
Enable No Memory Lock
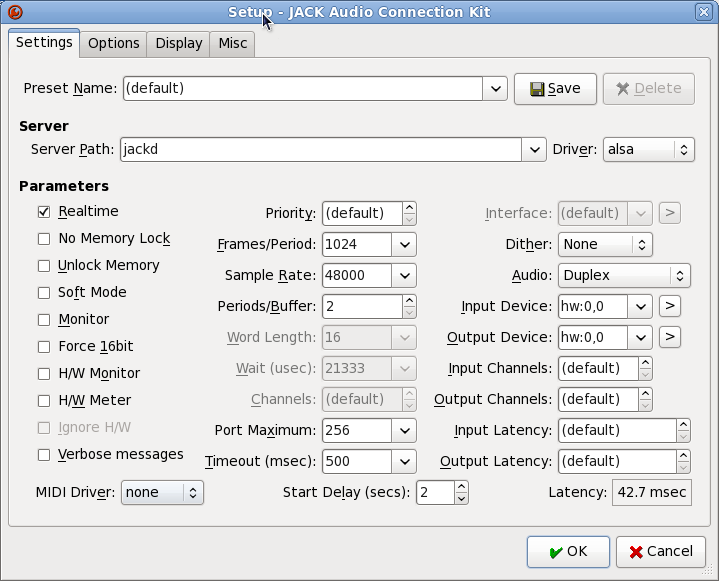(44, 239)
